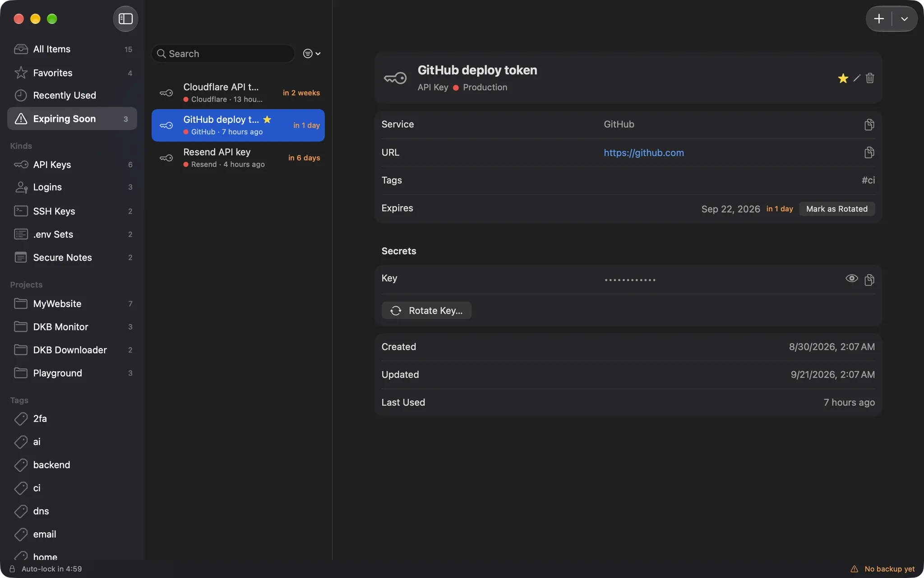924x578 pixels.
Task: Open the add-item dropdown chevron
Action: tap(905, 19)
